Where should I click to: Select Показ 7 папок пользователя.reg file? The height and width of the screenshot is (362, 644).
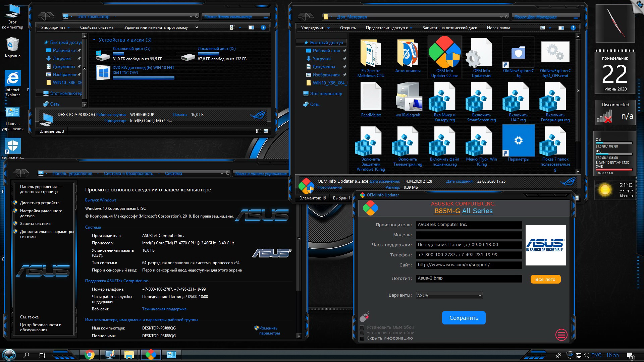[x=555, y=149]
